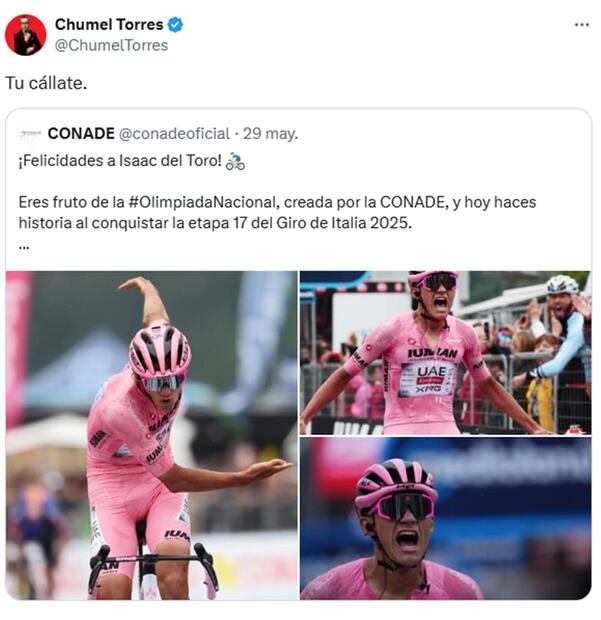Image resolution: width=601 pixels, height=620 pixels.
Task: Open the #OlimpiadaNacional hashtag
Action: (x=198, y=202)
